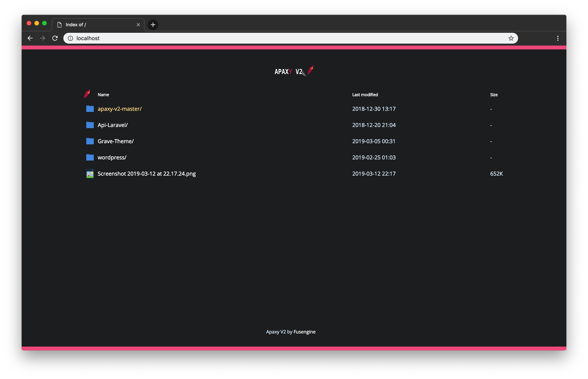Toggle the bookmark star in the address bar
The width and height of the screenshot is (588, 379).
pyautogui.click(x=511, y=38)
